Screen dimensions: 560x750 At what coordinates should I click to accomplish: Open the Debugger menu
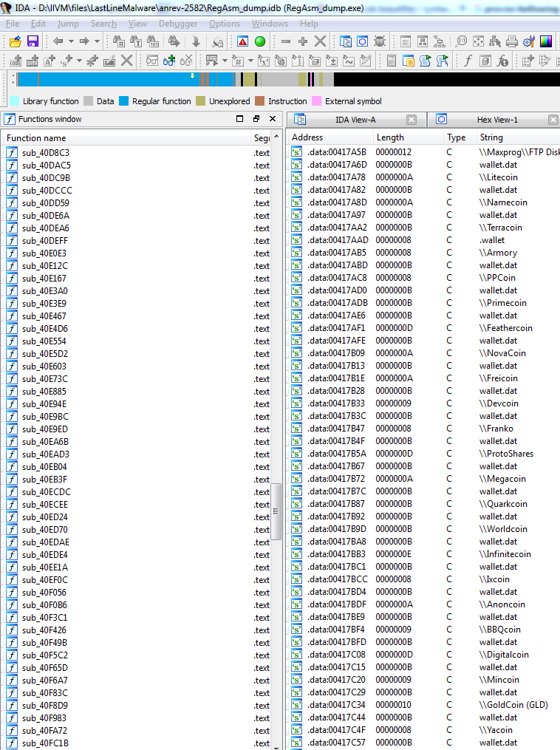[x=178, y=24]
